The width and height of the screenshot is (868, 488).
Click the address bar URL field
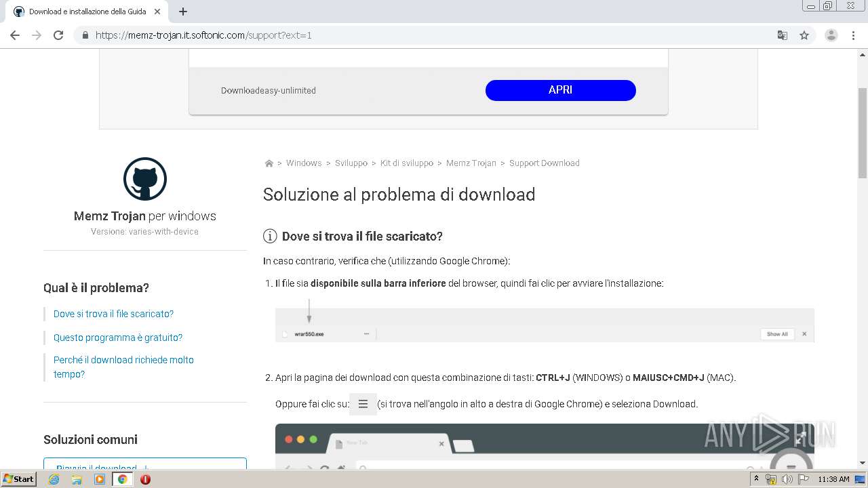click(x=434, y=35)
